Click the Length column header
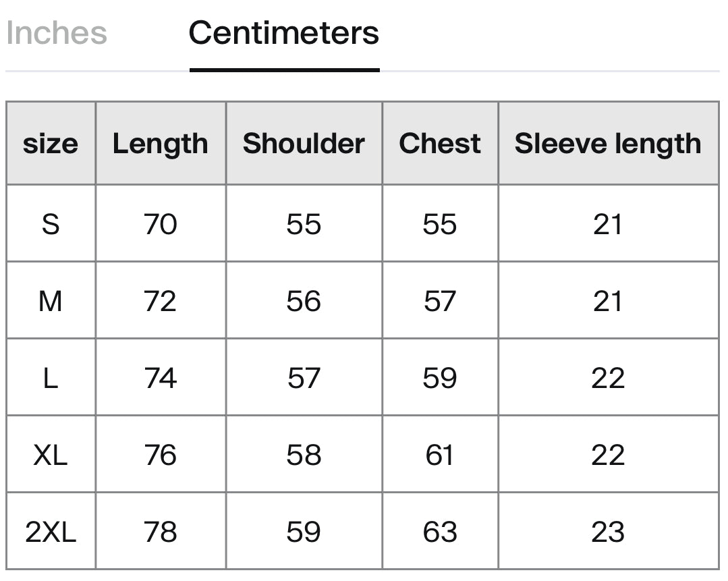This screenshot has width=728, height=581. point(161,144)
